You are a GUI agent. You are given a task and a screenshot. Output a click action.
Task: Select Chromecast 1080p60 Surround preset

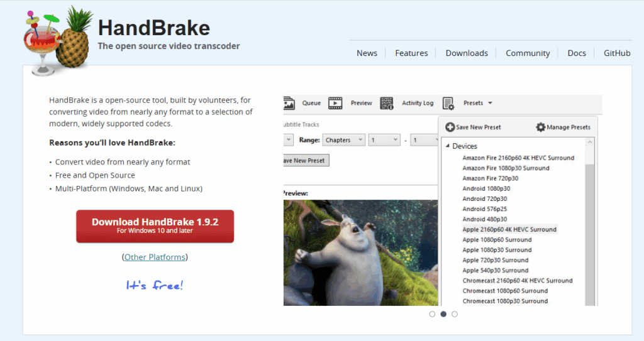(x=505, y=291)
